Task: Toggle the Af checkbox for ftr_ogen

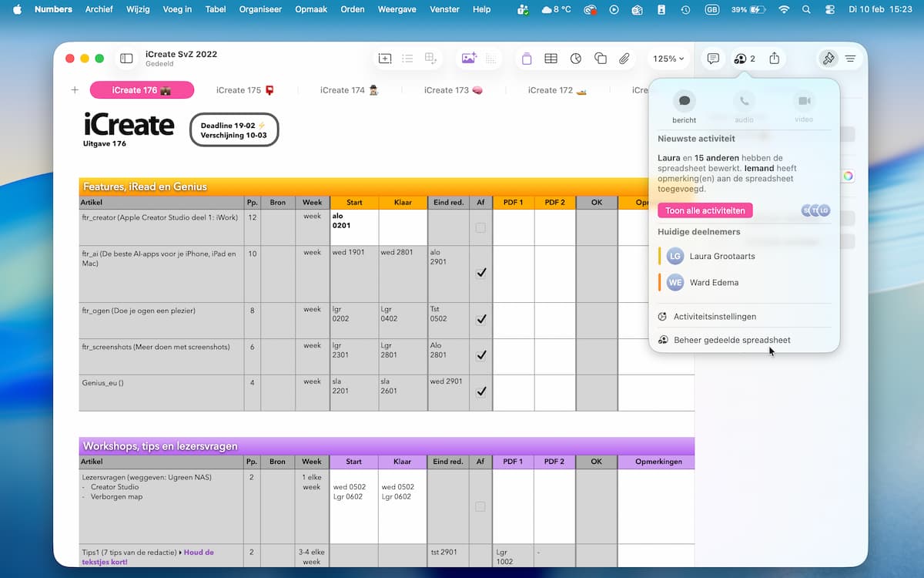Action: tap(480, 319)
